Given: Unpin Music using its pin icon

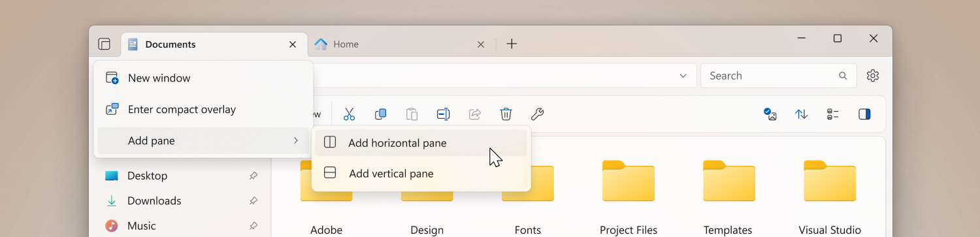Looking at the screenshot, I should tap(253, 226).
